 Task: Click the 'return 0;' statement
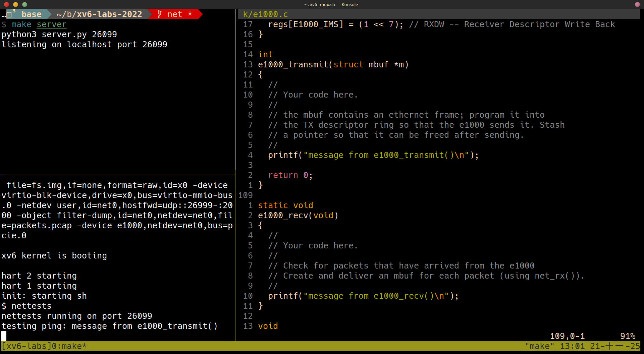[290, 175]
